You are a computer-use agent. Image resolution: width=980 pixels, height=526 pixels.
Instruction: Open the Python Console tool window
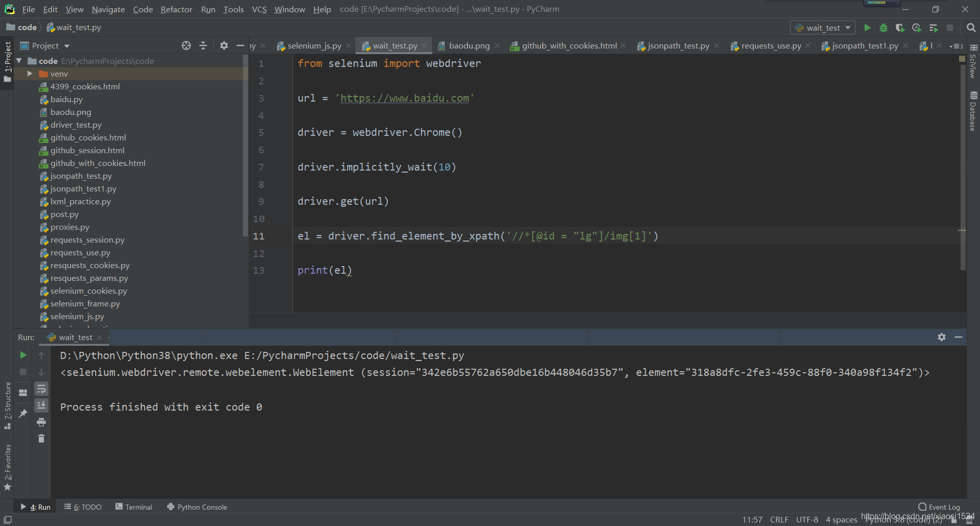[x=197, y=507]
